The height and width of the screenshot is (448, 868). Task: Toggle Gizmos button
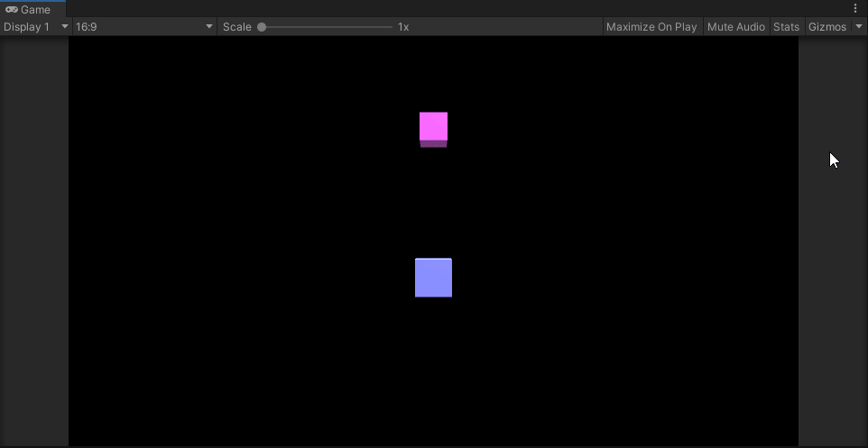click(827, 26)
